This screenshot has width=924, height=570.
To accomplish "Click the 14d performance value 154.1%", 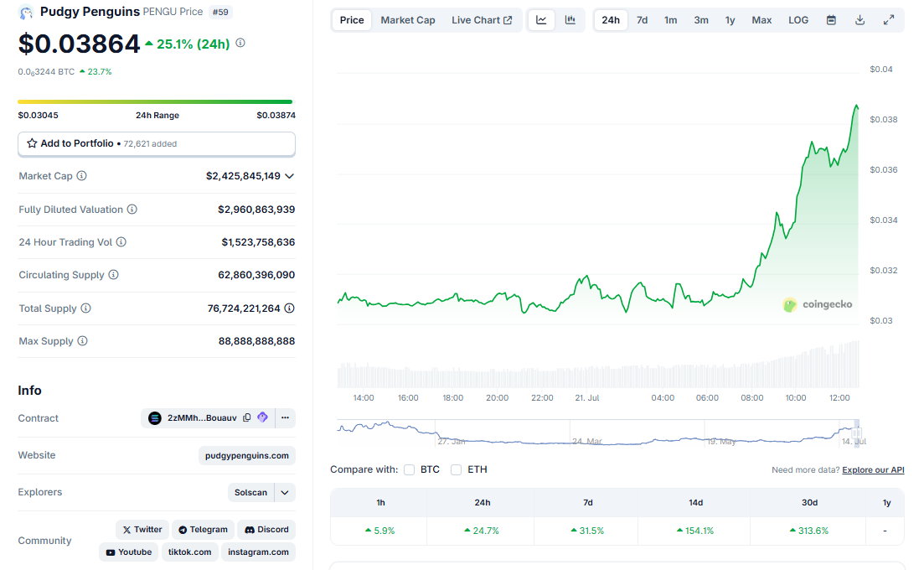I will (x=695, y=531).
